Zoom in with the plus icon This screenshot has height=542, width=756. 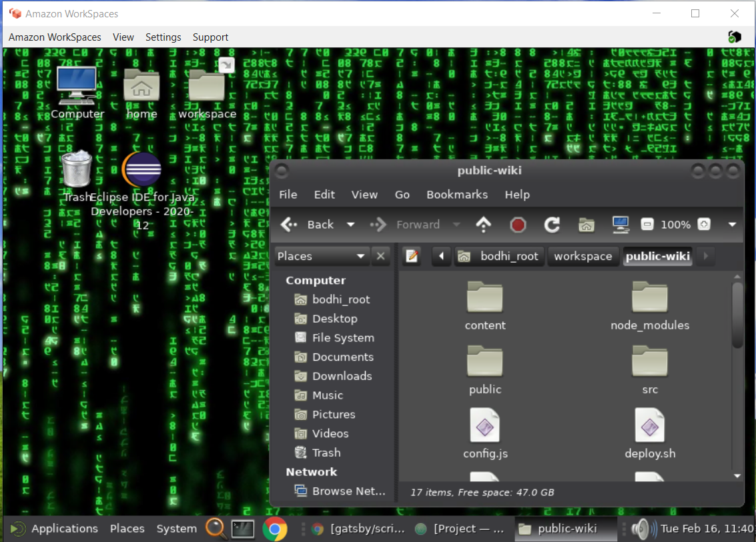click(x=704, y=225)
